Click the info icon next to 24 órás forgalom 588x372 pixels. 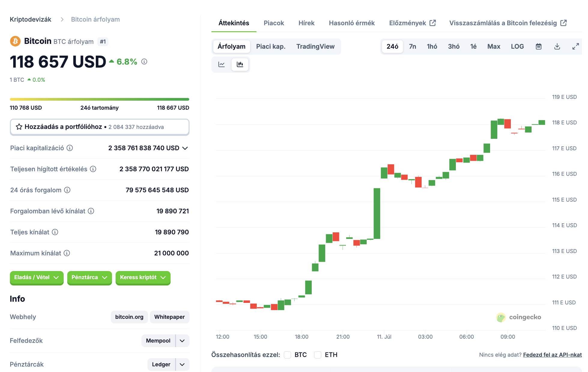(67, 190)
